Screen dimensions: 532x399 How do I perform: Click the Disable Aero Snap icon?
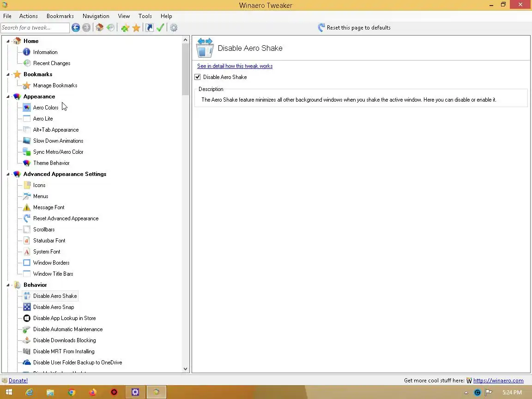pos(26,307)
